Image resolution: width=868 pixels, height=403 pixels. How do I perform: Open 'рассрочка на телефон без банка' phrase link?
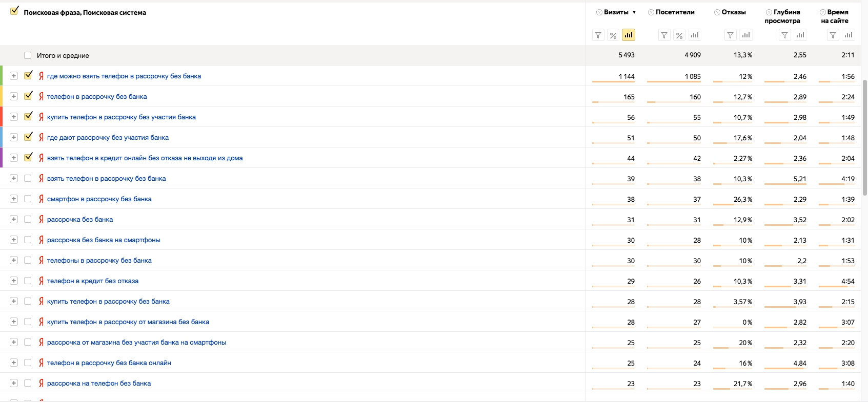(99, 384)
